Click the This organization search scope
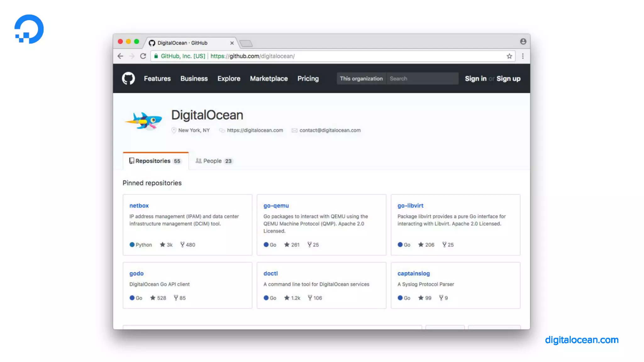This screenshot has height=362, width=644. (x=361, y=79)
